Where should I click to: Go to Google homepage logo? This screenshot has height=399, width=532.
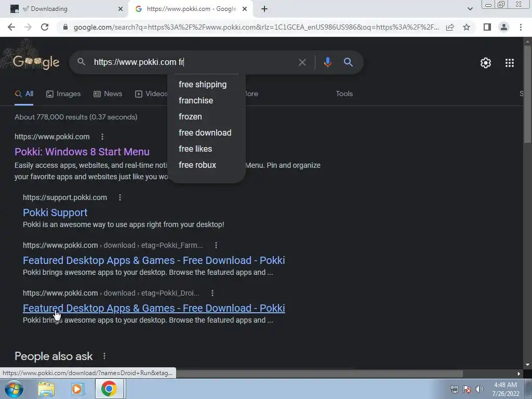(36, 62)
